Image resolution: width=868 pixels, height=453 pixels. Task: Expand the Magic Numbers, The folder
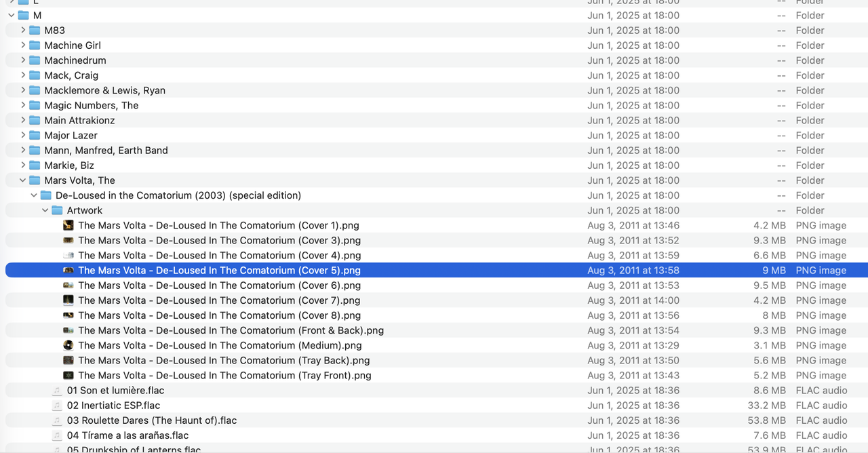pyautogui.click(x=23, y=104)
